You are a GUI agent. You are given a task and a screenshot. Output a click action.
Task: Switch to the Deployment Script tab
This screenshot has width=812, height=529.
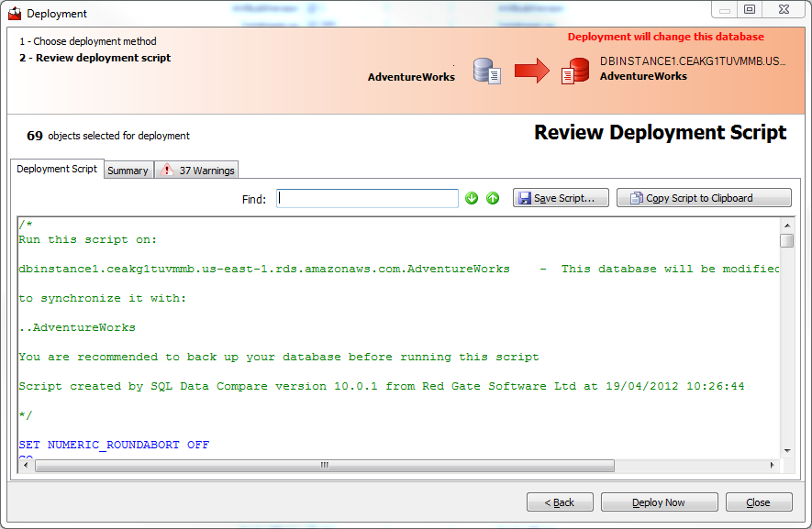[57, 169]
